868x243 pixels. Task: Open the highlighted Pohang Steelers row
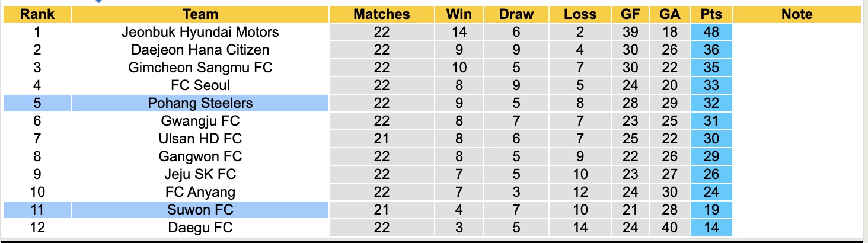pyautogui.click(x=200, y=103)
